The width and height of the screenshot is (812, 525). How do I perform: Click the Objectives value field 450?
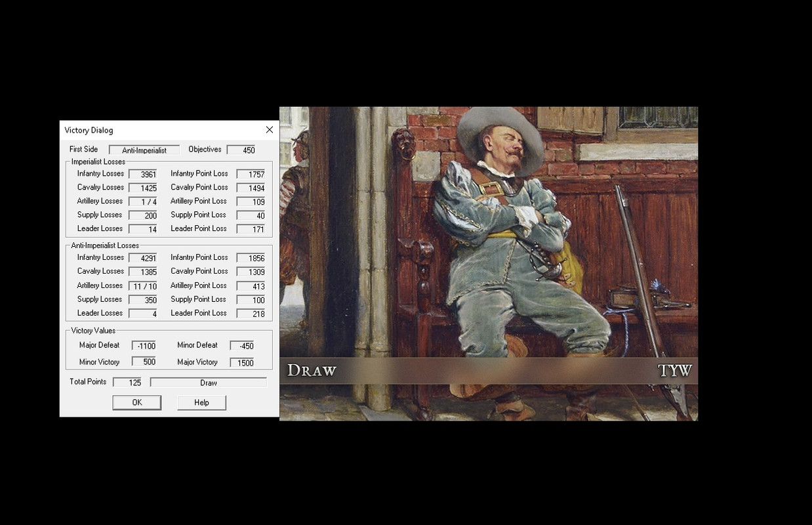(241, 150)
